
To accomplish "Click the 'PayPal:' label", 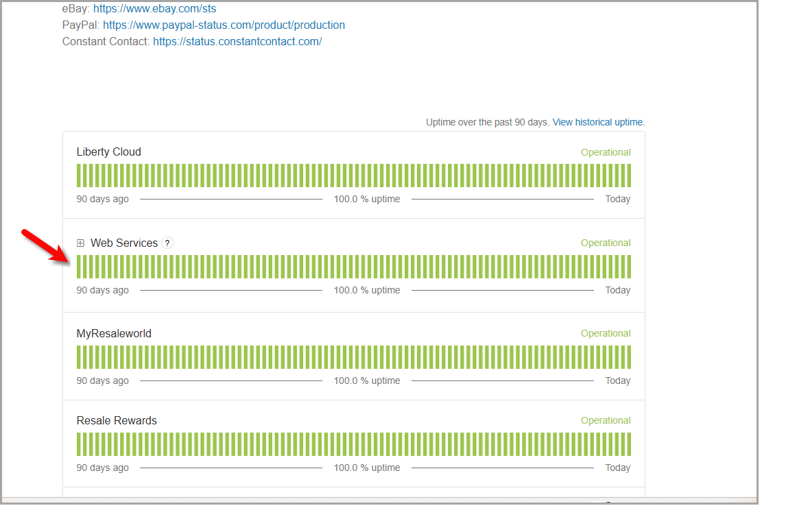I will 81,25.
